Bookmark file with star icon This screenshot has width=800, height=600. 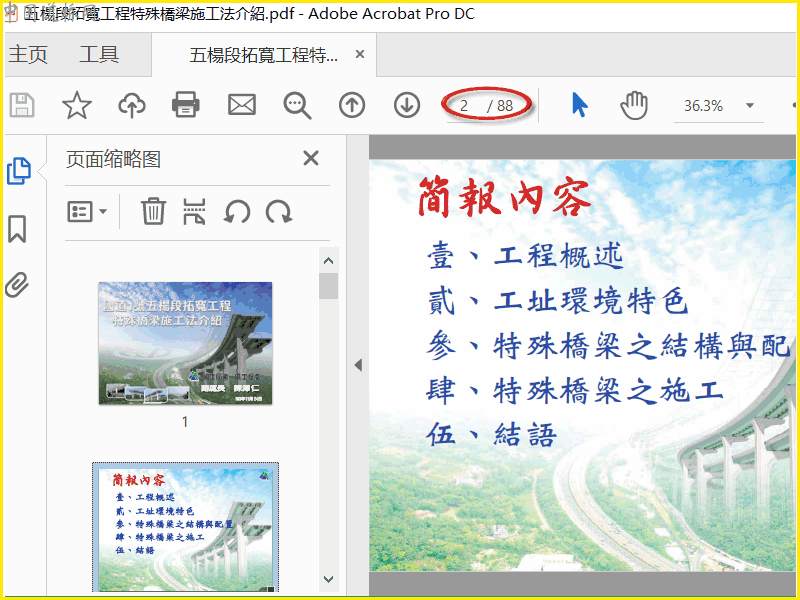77,105
